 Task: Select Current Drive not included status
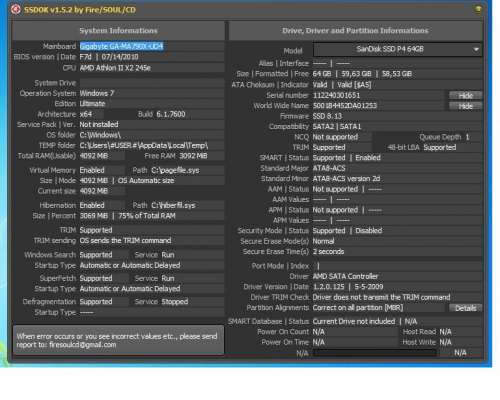pyautogui.click(x=354, y=322)
